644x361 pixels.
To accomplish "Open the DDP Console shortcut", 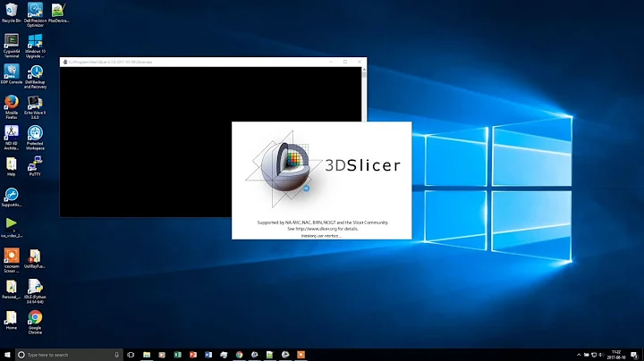I will 11,74.
